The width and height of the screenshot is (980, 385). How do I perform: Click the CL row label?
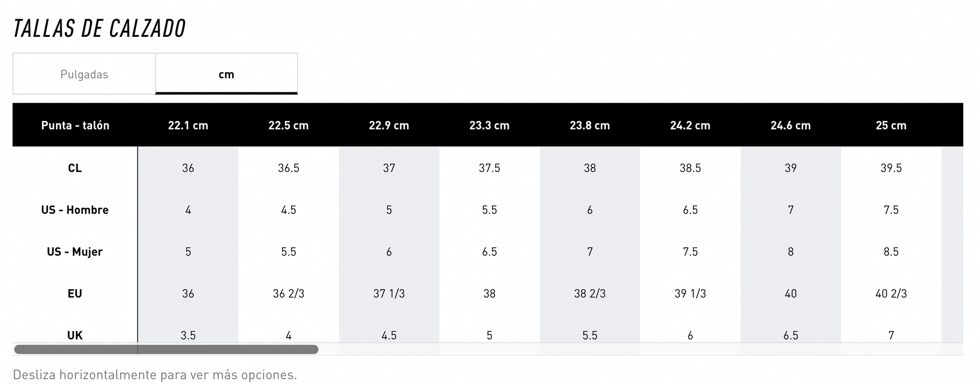tap(75, 168)
